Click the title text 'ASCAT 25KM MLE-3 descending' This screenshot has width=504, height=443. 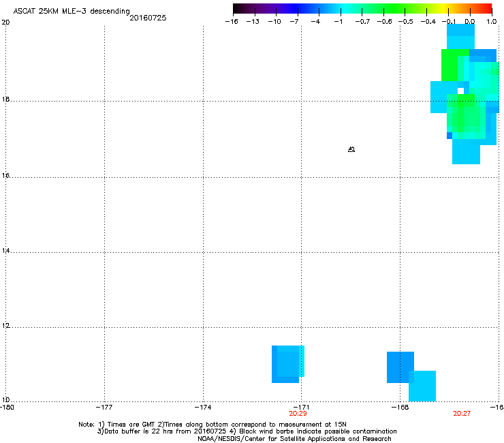(x=72, y=11)
